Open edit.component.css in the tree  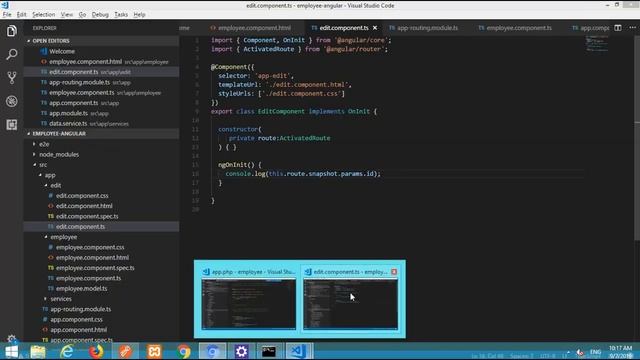click(82, 196)
